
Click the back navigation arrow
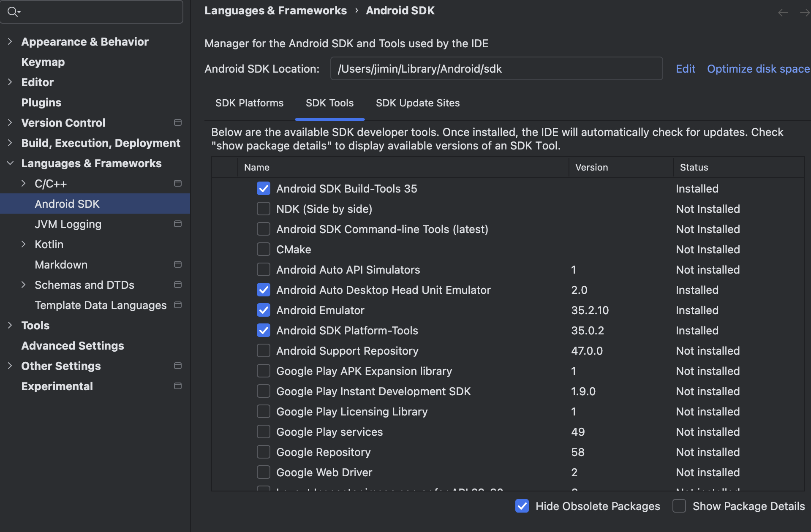783,13
